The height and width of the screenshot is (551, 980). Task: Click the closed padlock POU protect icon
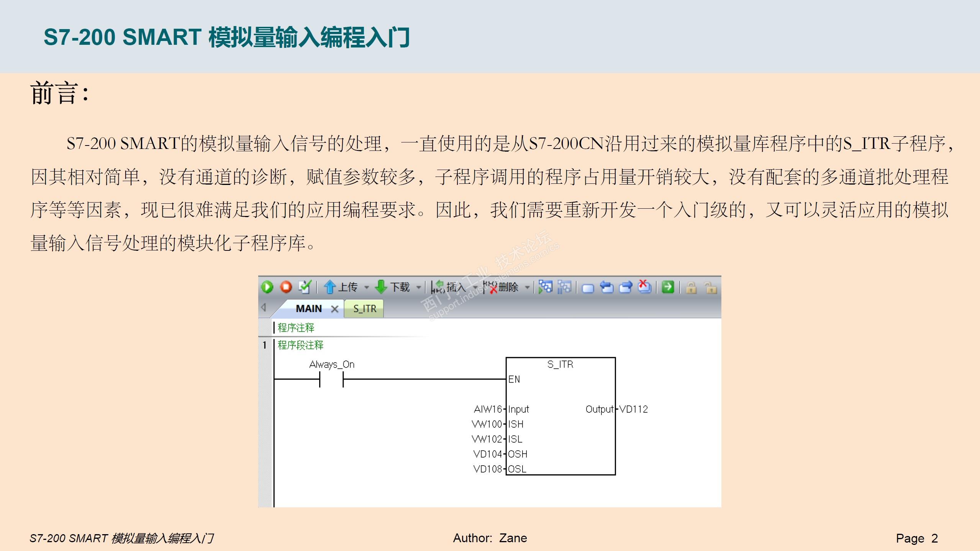pos(691,288)
